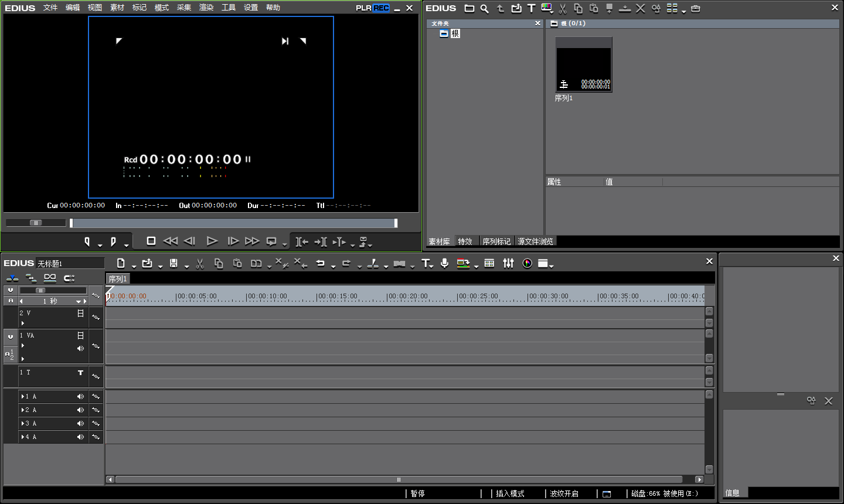
Task: Click the 插入模式 status bar button
Action: tap(510, 493)
